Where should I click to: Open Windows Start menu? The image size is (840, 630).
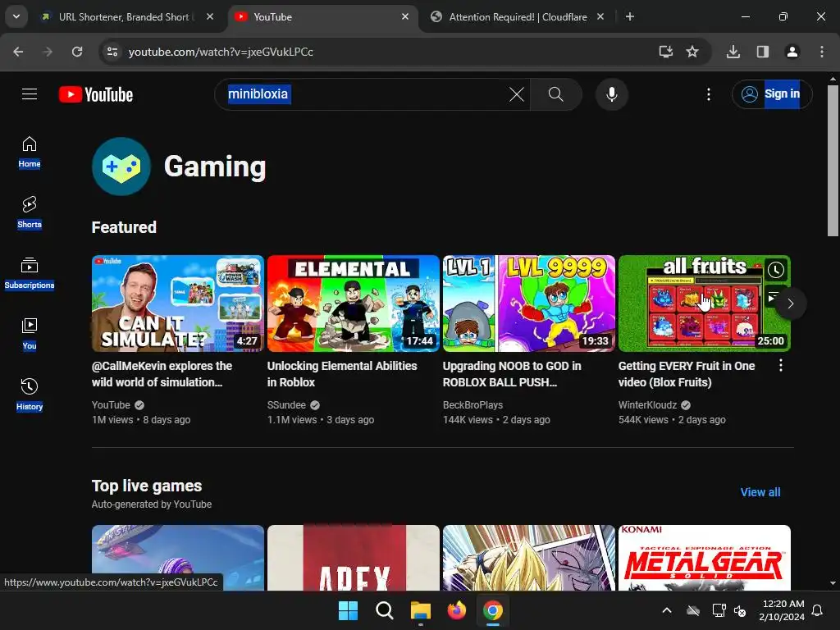(x=348, y=610)
